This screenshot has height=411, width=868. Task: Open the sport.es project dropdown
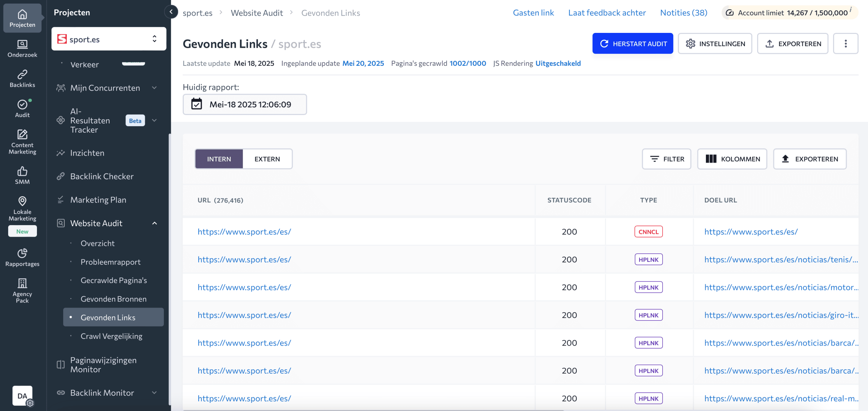[109, 39]
